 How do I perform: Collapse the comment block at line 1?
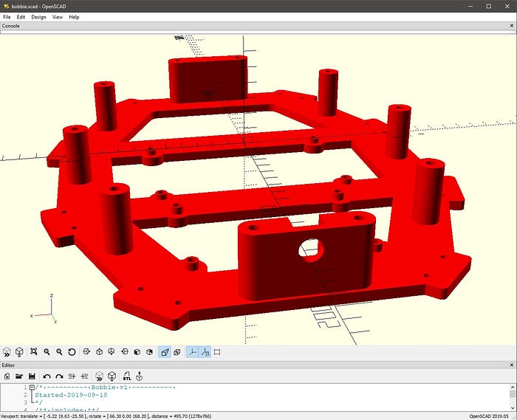pyautogui.click(x=32, y=388)
